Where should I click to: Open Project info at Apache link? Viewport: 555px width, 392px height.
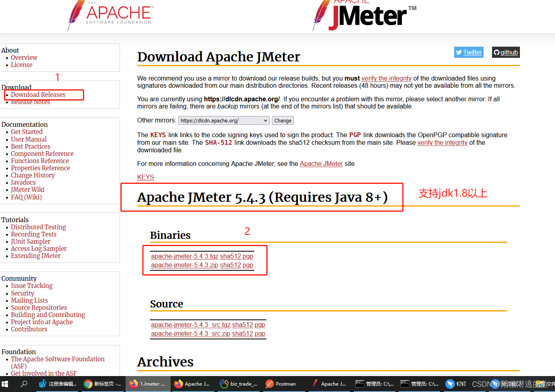click(x=42, y=322)
